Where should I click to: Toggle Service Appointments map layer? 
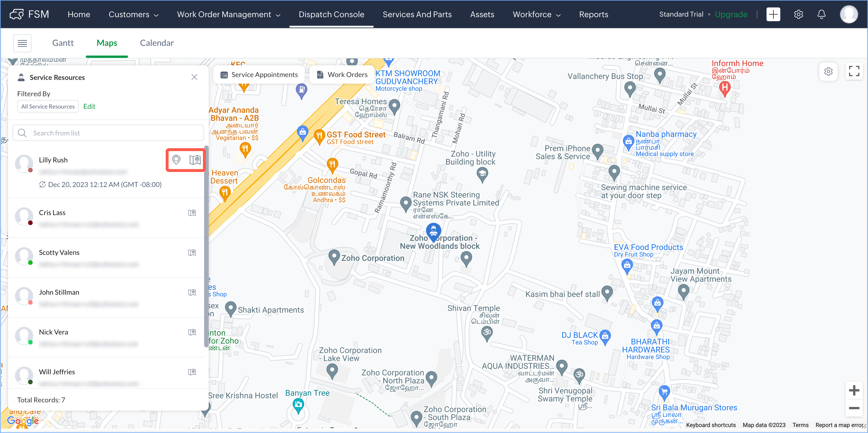(259, 74)
